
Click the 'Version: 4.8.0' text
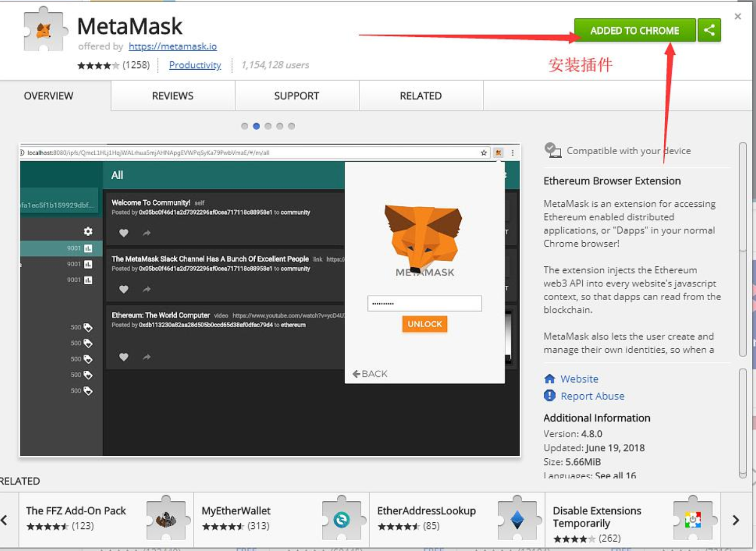point(573,434)
